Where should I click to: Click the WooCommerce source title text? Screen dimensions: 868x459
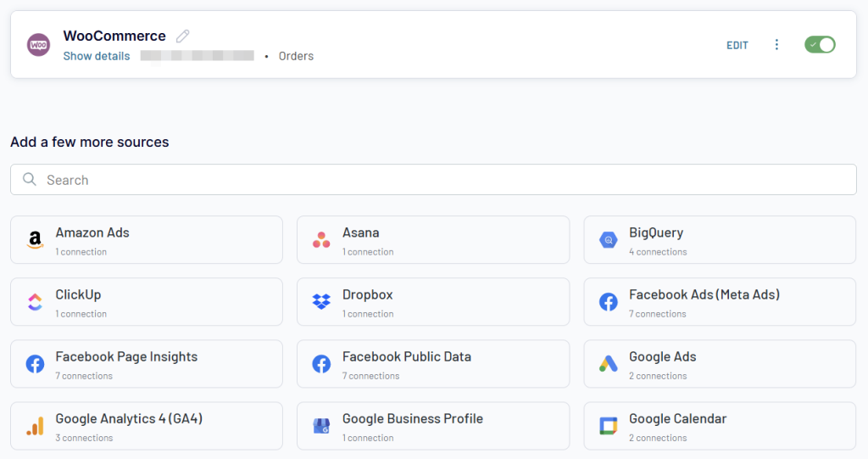[x=114, y=36]
